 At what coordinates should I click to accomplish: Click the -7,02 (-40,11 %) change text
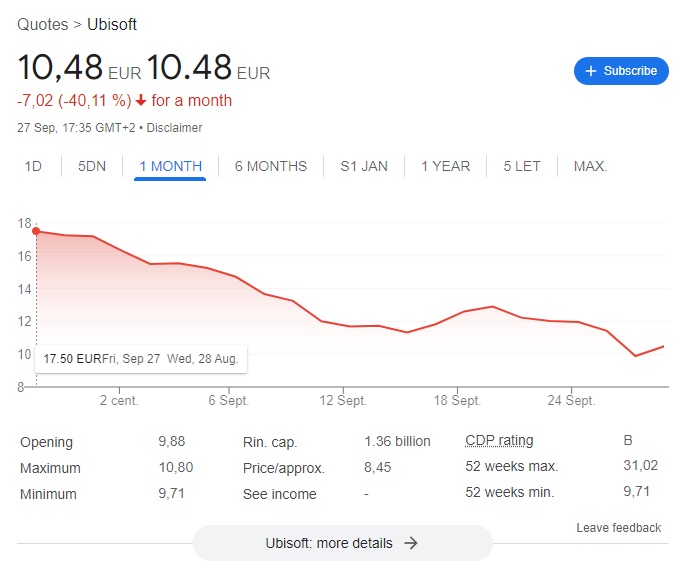click(74, 100)
